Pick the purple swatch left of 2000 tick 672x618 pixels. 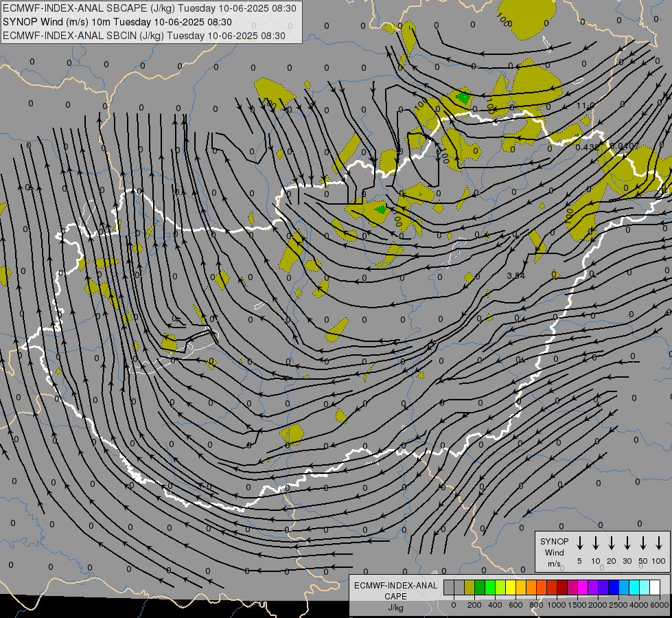[592, 587]
